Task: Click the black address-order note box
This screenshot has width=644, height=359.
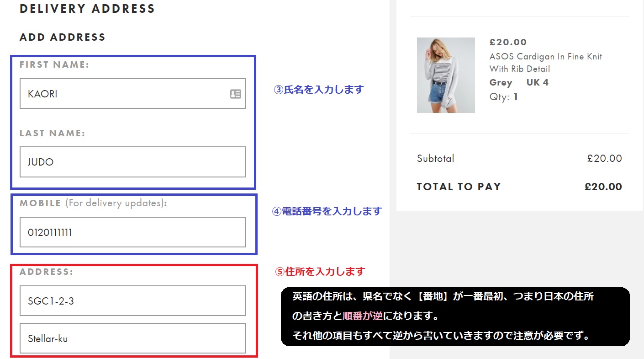Action: tap(455, 316)
